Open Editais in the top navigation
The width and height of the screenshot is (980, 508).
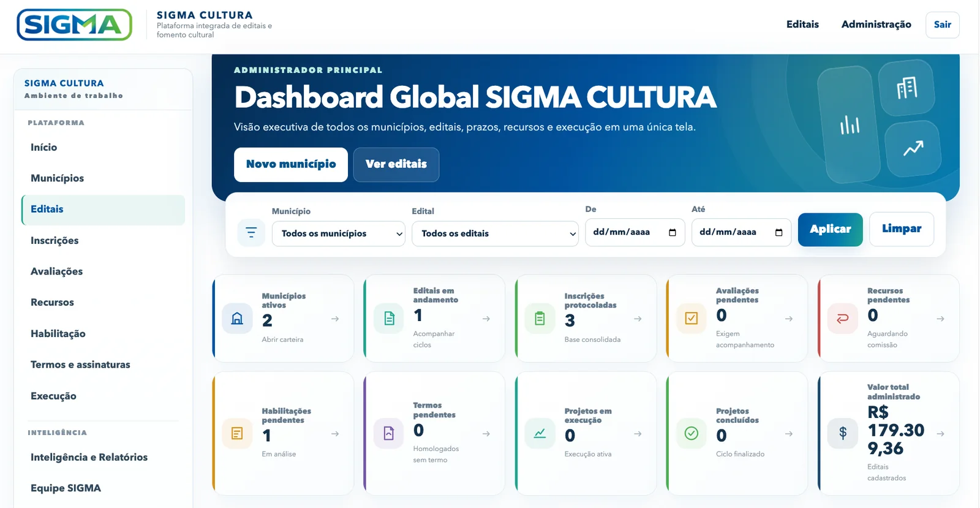[x=802, y=25]
